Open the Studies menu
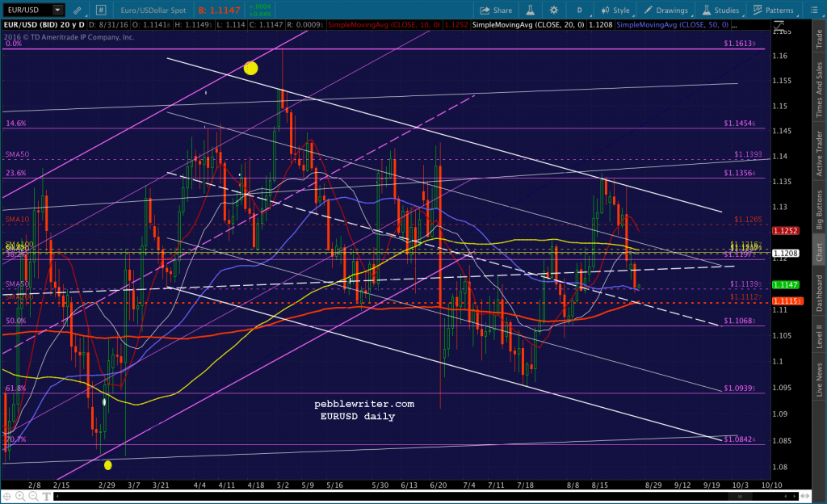This screenshot has height=504, width=827. tap(720, 10)
